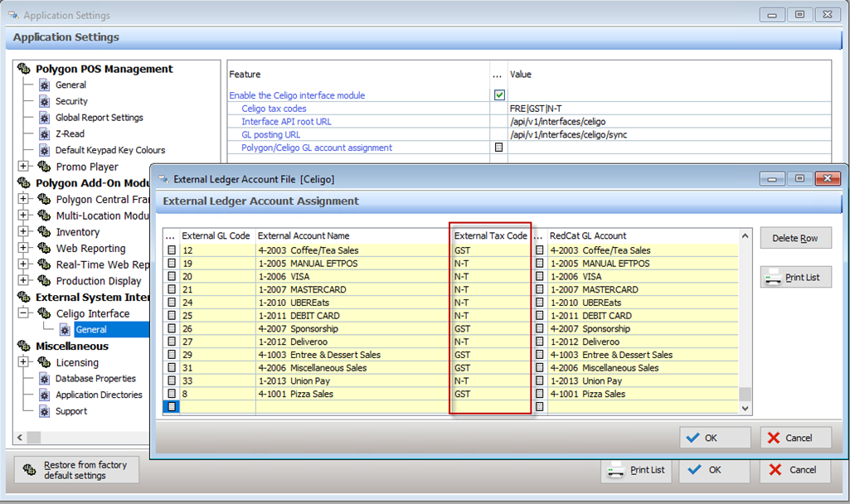Select Polygon POS Management heading

(104, 69)
